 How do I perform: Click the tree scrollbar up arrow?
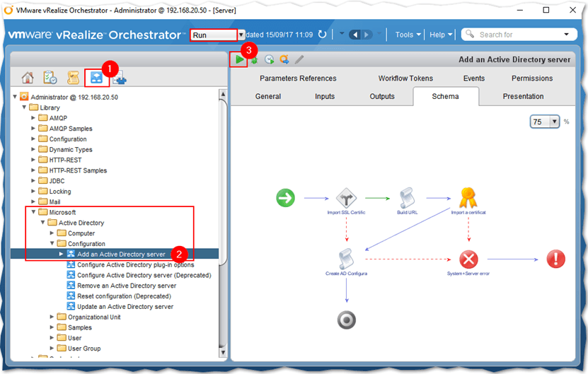pos(223,94)
